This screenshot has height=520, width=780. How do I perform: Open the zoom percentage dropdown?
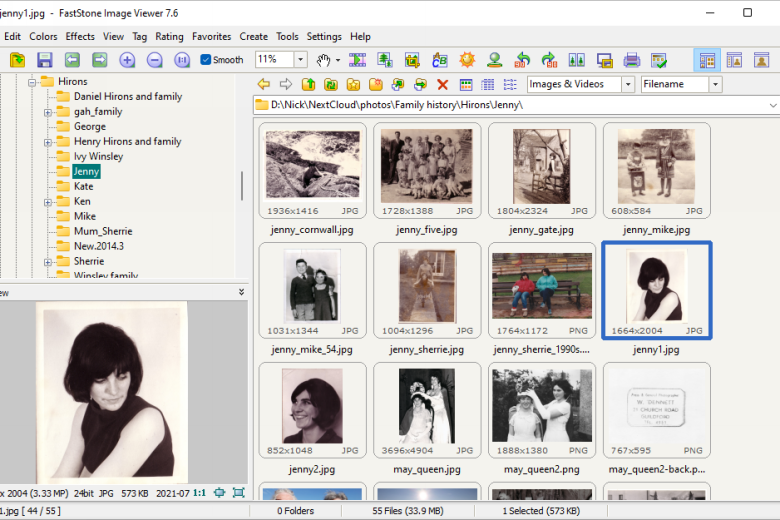300,60
